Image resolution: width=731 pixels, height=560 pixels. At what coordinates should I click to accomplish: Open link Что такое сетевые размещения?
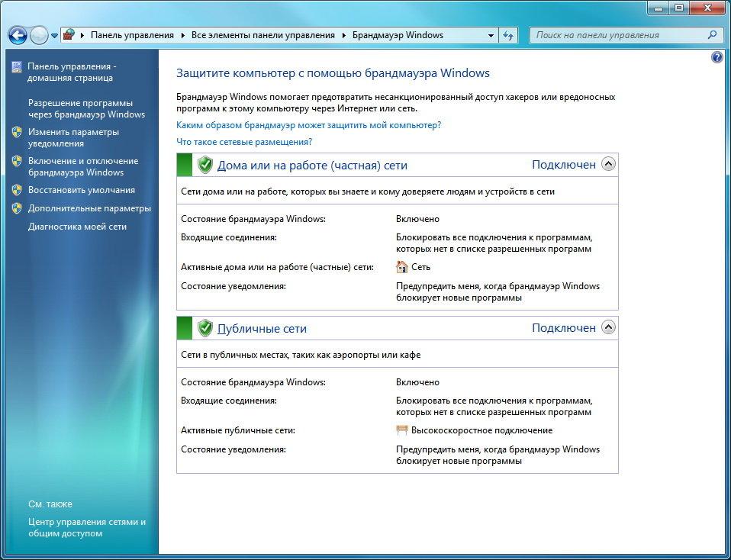244,142
